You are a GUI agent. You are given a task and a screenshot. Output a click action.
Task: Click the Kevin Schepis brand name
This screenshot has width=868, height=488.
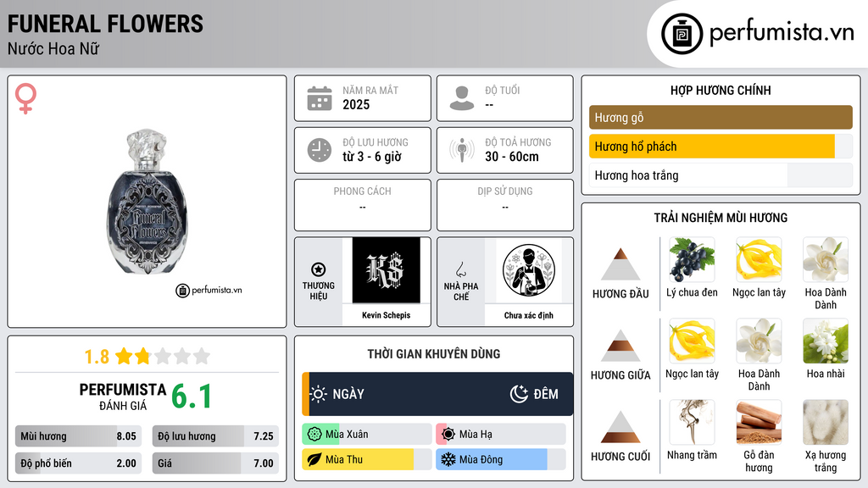coord(386,315)
